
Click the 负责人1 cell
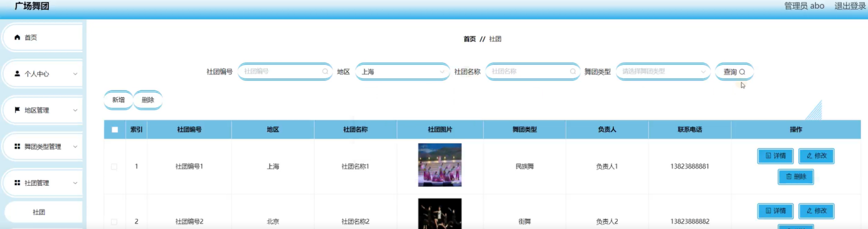[607, 167]
